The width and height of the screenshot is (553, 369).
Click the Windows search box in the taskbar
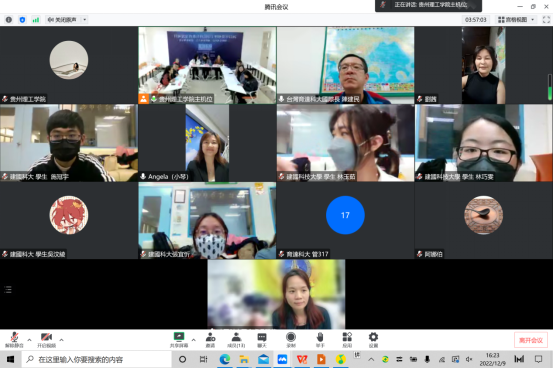(97, 359)
